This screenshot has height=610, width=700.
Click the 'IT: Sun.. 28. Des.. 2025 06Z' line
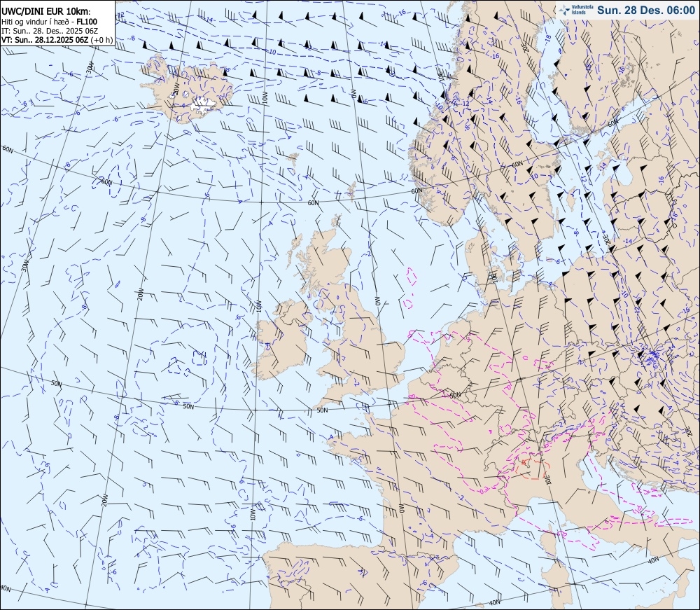click(x=50, y=31)
